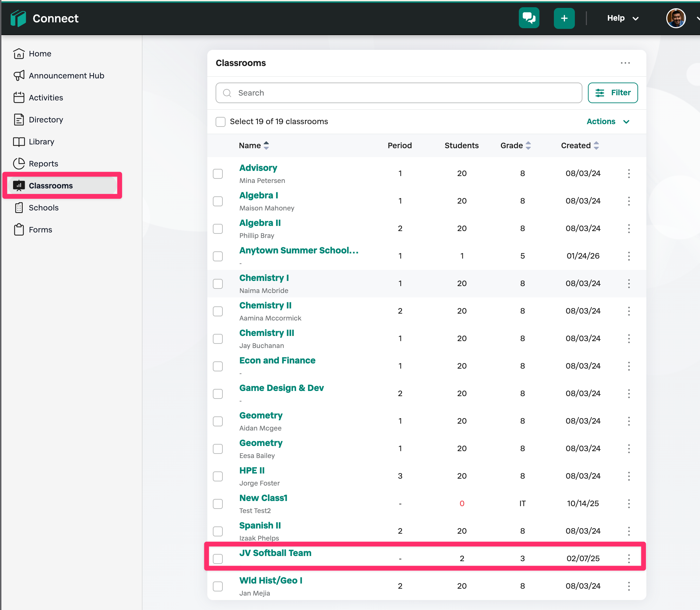Open row menu for Econ and Finance

(x=629, y=366)
